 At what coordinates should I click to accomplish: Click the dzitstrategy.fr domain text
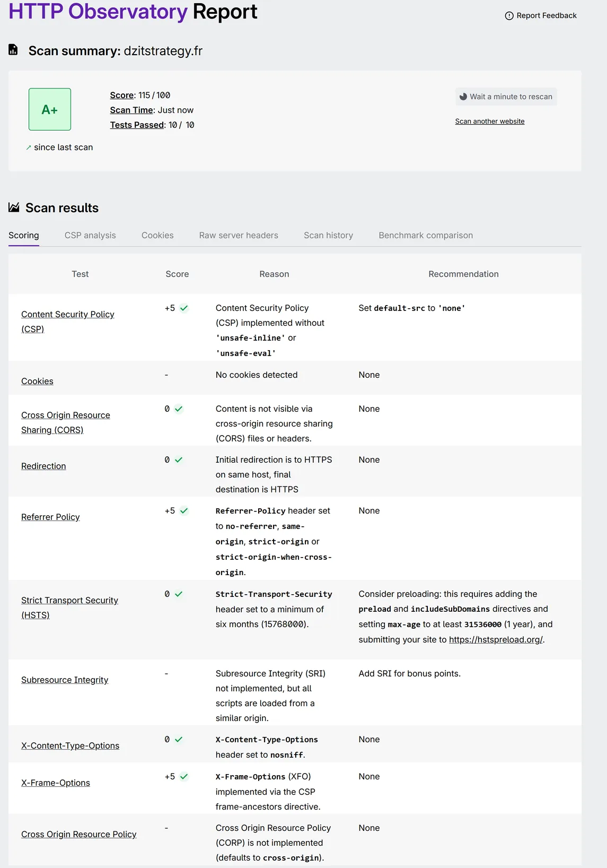tap(163, 50)
